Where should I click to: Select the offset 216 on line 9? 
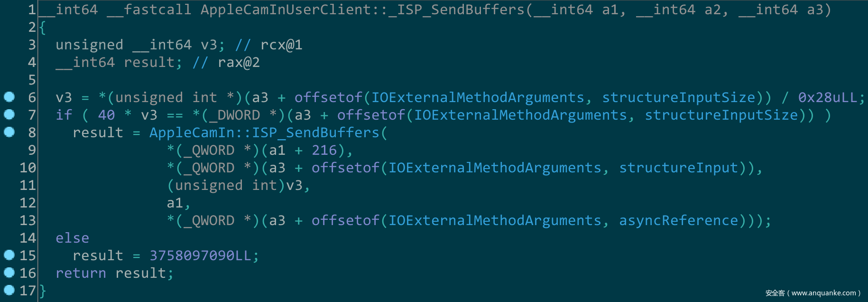coord(324,150)
